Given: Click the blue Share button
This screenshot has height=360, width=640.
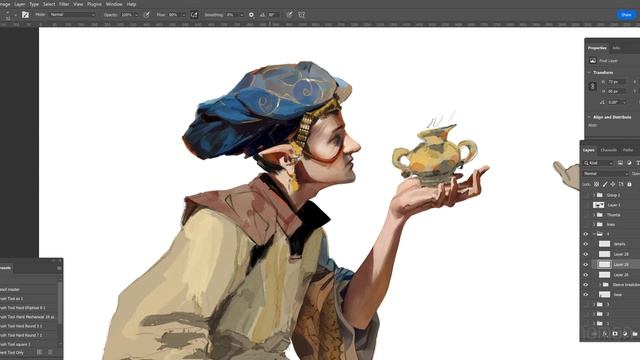Looking at the screenshot, I should [626, 15].
